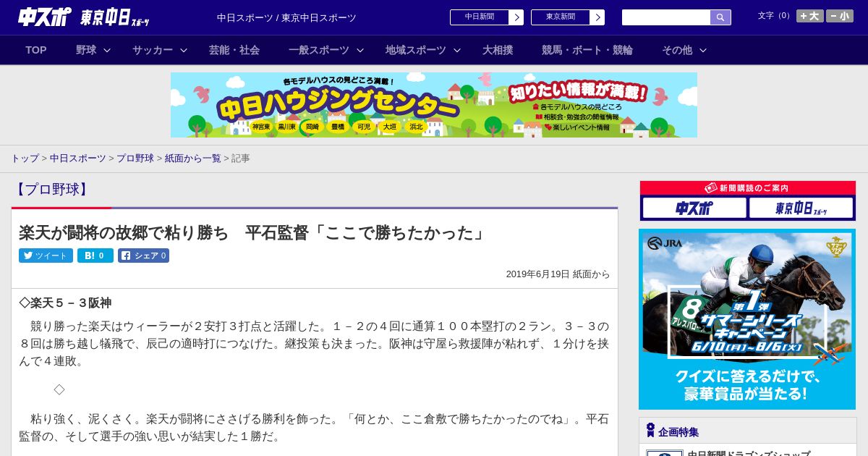Click arrow beside 中日新聞 button

tap(516, 17)
